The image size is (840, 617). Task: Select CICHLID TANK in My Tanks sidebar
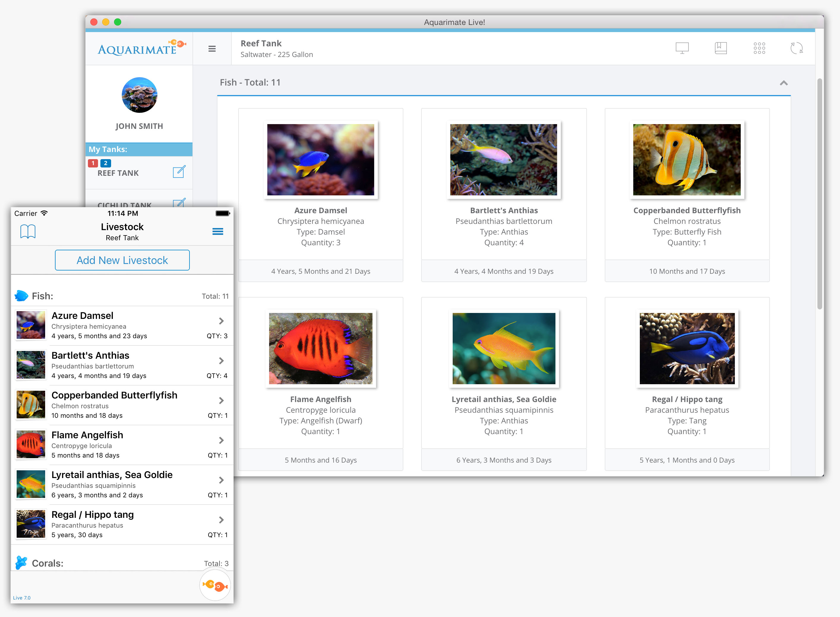[x=124, y=205]
